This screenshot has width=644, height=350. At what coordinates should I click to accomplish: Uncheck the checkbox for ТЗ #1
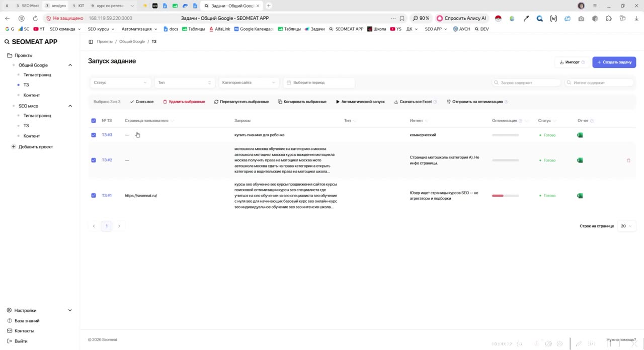coord(94,196)
